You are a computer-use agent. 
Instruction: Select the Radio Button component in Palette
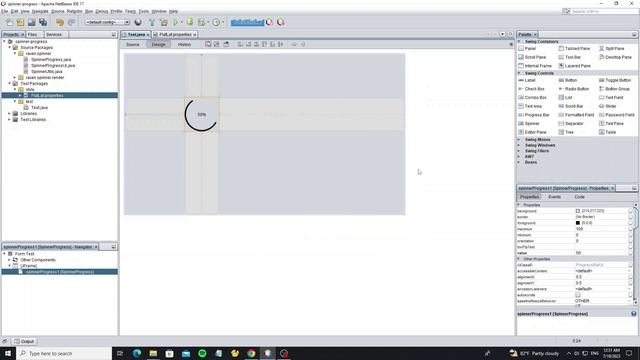click(574, 89)
